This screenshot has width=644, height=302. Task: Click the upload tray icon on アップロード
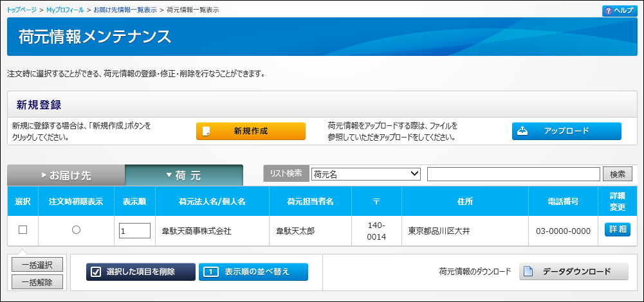click(524, 131)
